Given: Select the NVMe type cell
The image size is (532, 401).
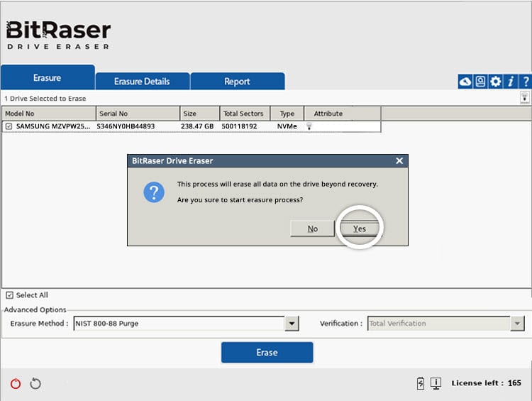Looking at the screenshot, I should [x=287, y=126].
